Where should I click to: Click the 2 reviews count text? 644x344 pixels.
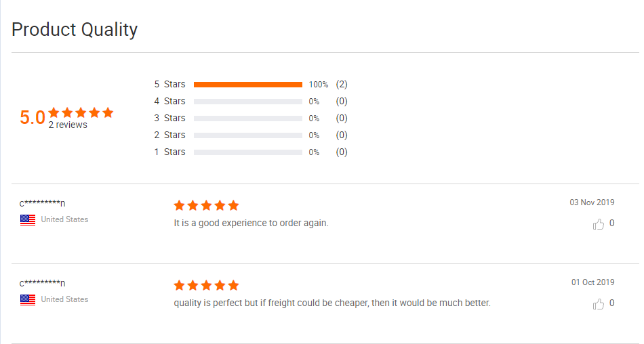coord(68,125)
